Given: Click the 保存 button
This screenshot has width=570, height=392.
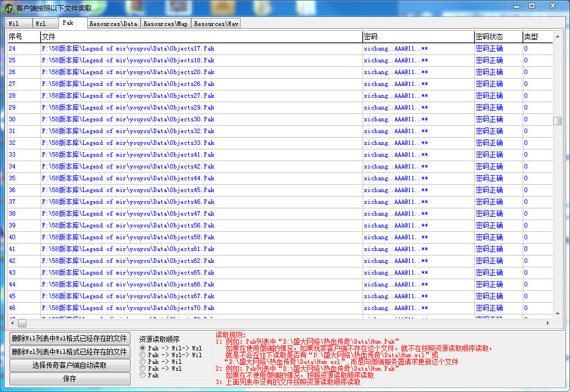Looking at the screenshot, I should (70, 379).
